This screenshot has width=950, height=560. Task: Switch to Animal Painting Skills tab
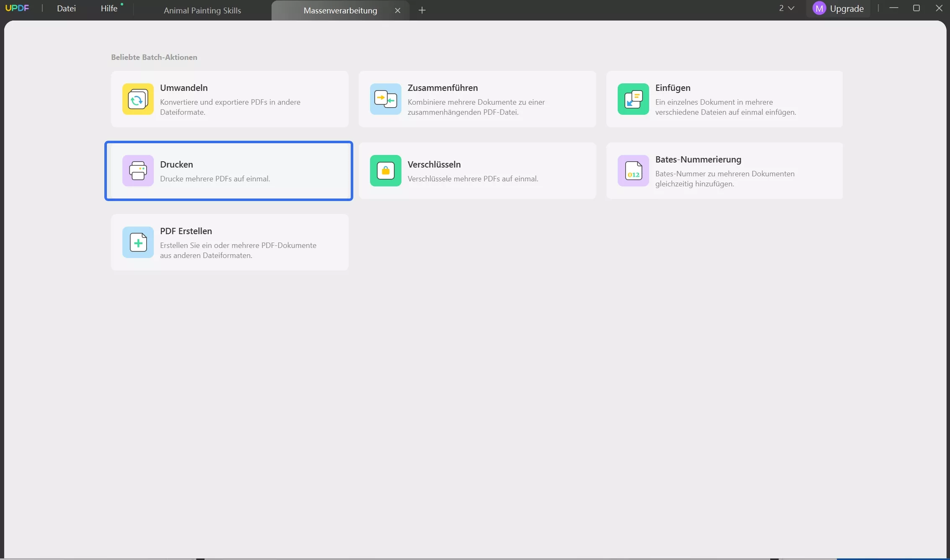[202, 10]
